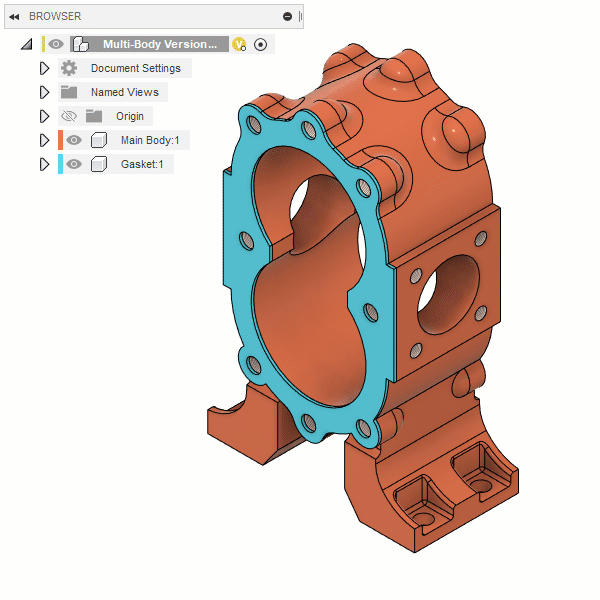Screen dimensions: 600x600
Task: Expand the Gasket:1 tree node
Action: pyautogui.click(x=44, y=164)
